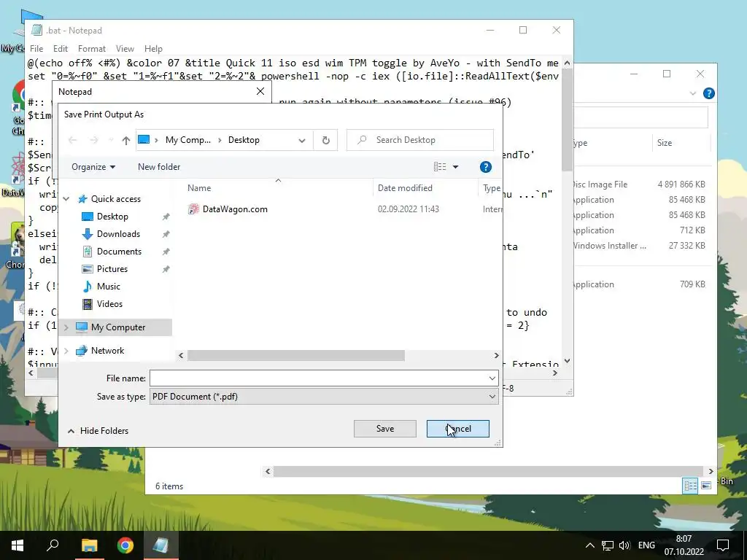Open the Recent locations dropdown arrow
This screenshot has width=747, height=560.
(111, 140)
